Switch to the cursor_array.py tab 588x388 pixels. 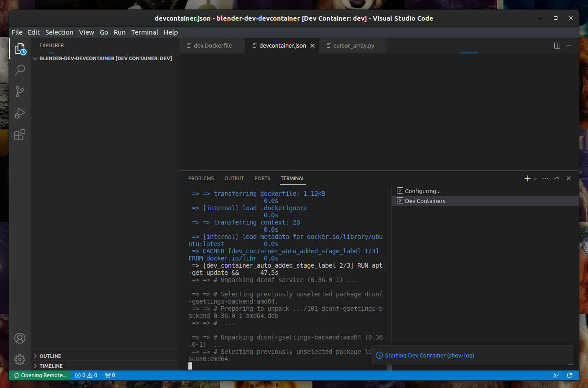(x=353, y=46)
